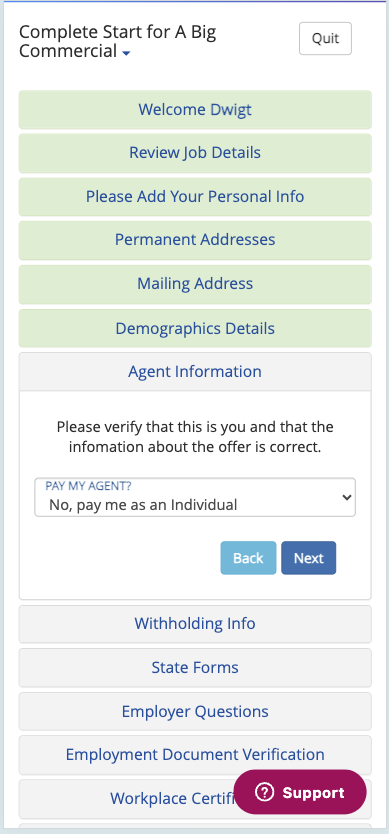Screen dimensions: 389x834
Task: Click the Quit button
Action: (325, 38)
